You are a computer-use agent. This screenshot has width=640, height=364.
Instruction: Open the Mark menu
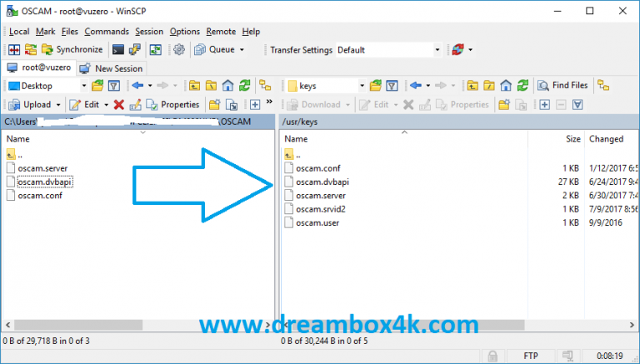pyautogui.click(x=45, y=32)
